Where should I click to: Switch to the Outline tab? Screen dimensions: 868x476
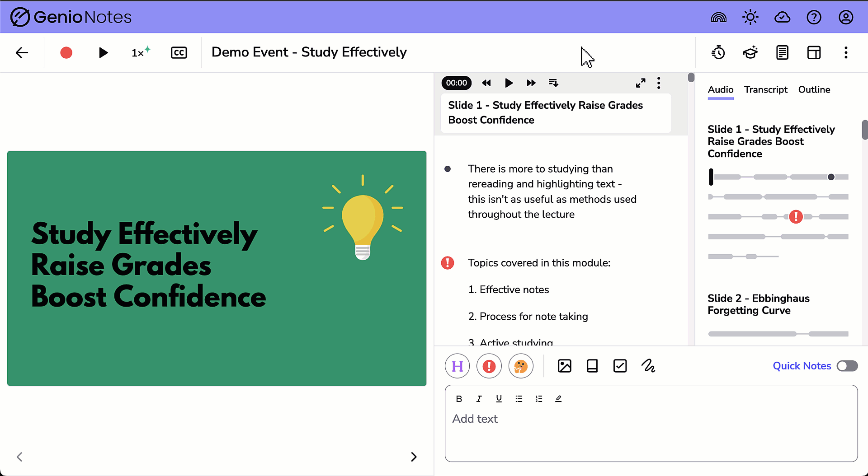point(814,90)
